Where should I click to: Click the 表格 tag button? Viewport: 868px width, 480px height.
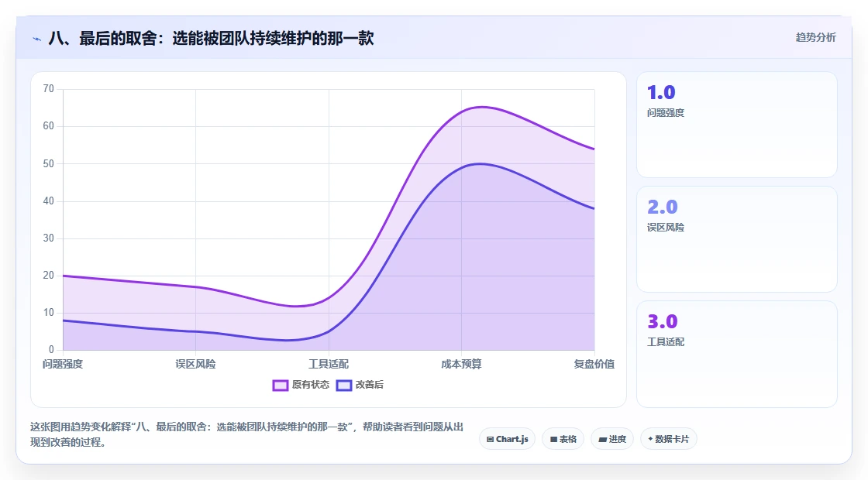click(563, 439)
